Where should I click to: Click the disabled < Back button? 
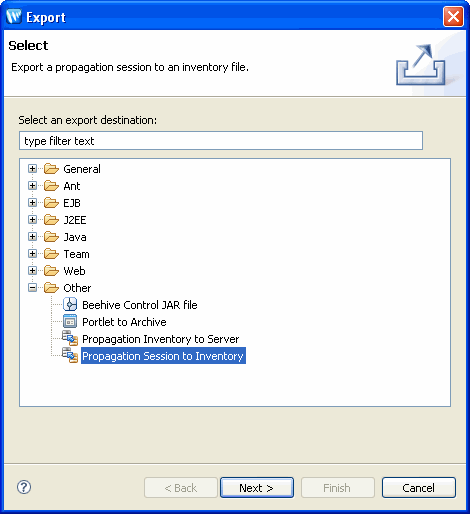coord(181,488)
